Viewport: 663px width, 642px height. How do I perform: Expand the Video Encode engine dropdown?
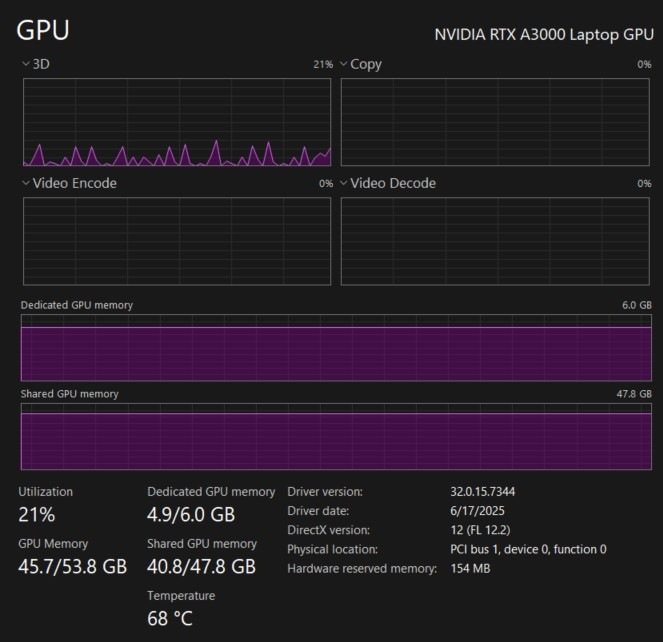(x=26, y=183)
